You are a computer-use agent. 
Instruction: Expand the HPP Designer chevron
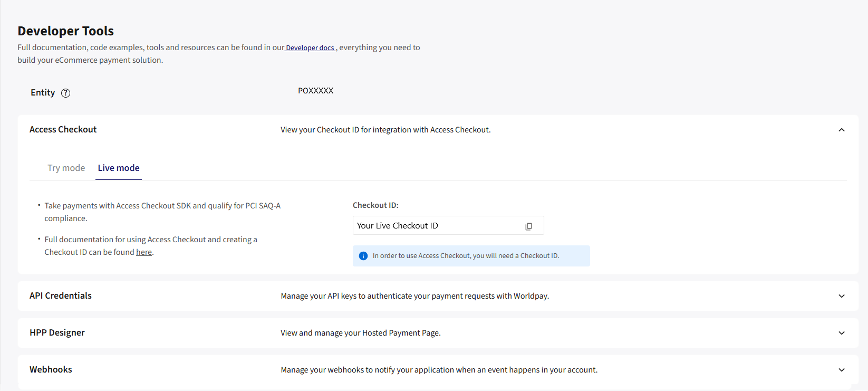842,333
